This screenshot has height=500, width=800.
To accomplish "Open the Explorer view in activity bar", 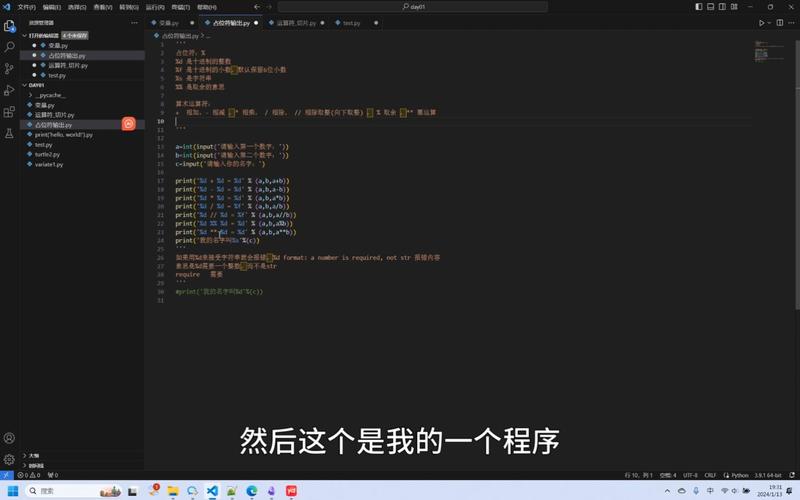I will point(9,26).
